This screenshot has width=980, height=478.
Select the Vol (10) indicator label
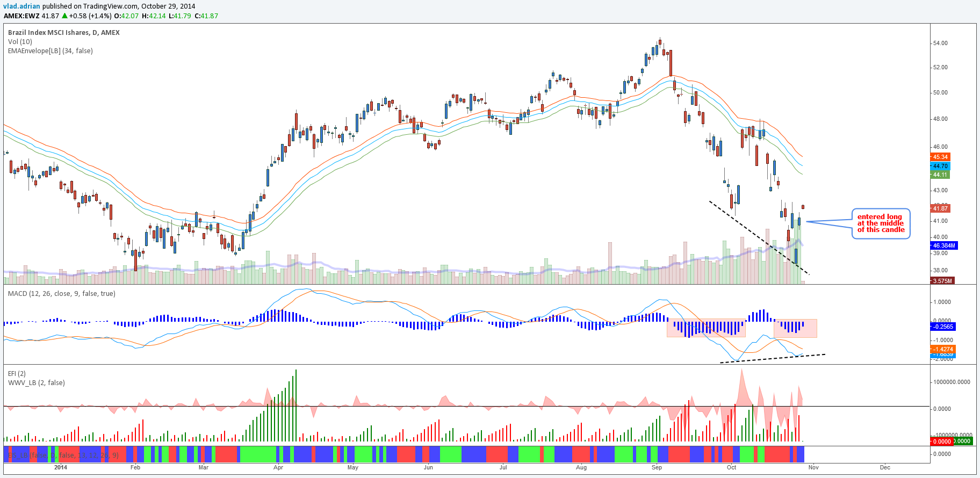[20, 42]
